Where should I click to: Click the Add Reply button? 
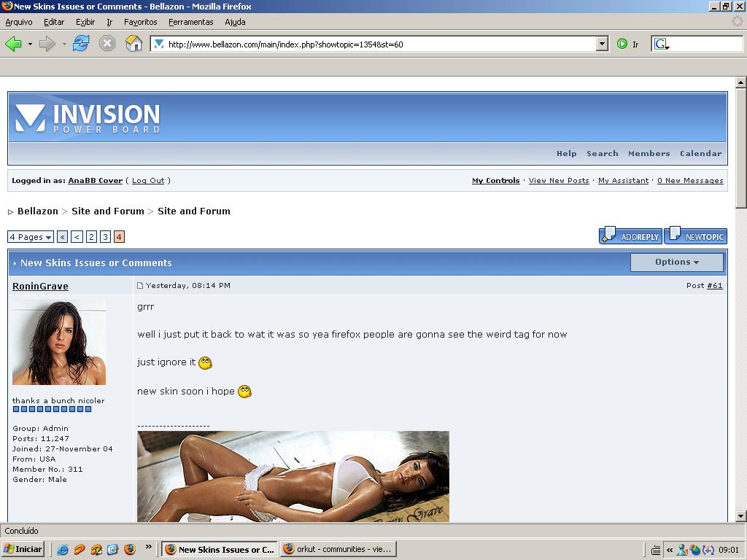tap(630, 236)
